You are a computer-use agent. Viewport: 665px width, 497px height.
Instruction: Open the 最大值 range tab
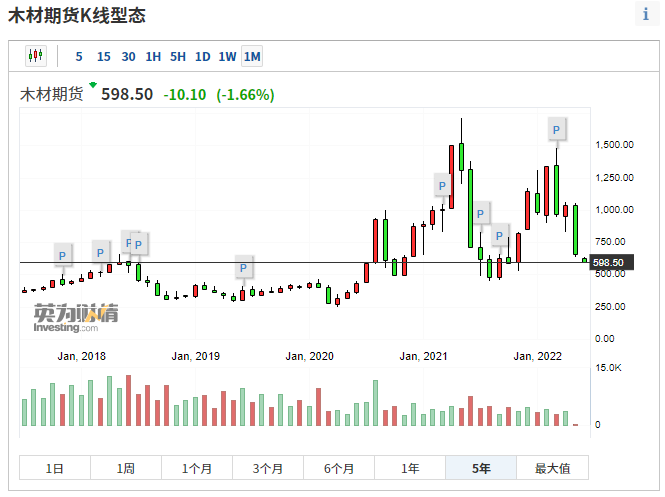click(552, 468)
